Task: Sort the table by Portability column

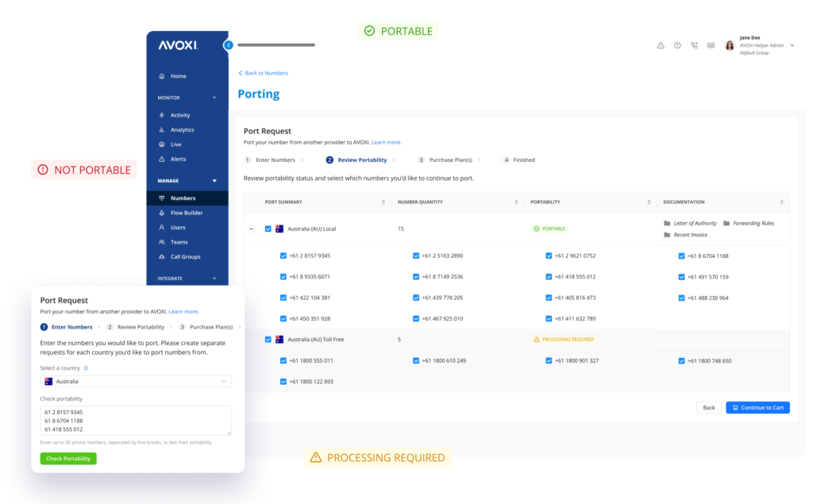Action: 546,202
